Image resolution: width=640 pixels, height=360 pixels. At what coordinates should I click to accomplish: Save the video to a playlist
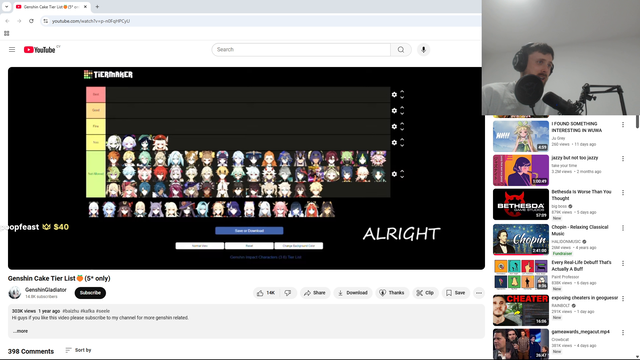point(456,293)
